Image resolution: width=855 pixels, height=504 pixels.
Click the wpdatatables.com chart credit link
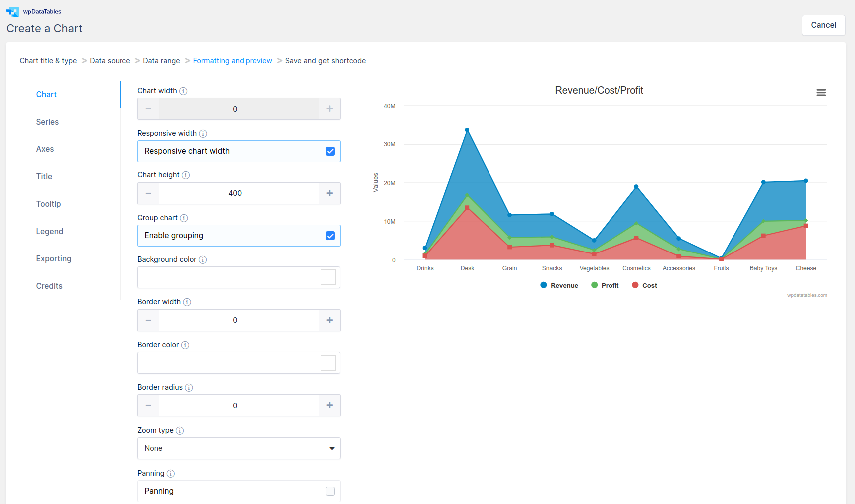[807, 295]
